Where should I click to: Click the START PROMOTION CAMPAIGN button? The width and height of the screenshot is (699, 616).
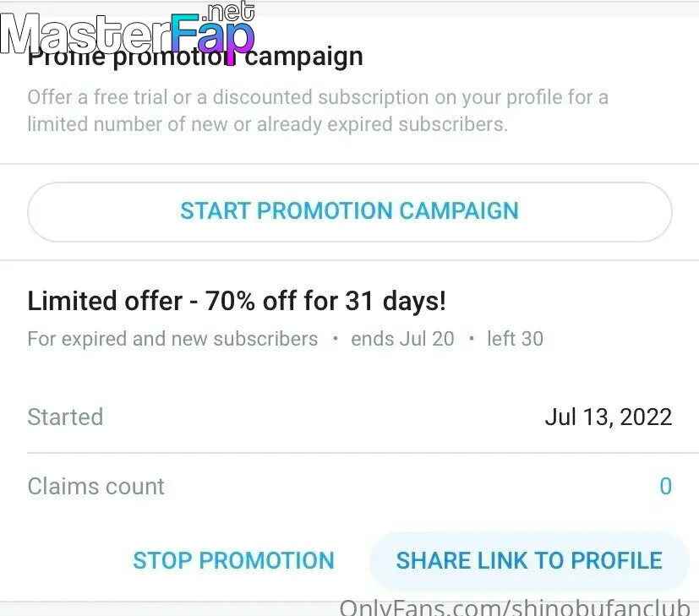pyautogui.click(x=350, y=212)
